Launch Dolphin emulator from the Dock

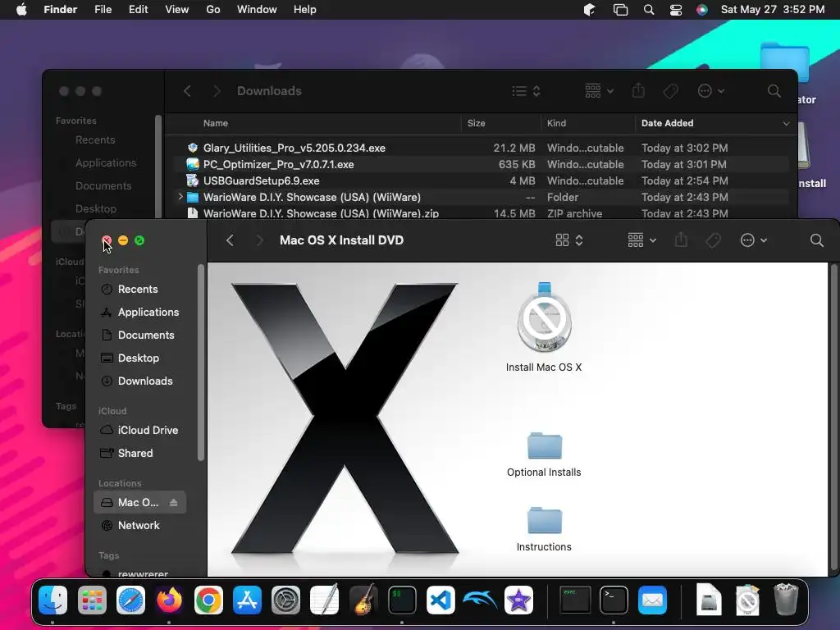pyautogui.click(x=480, y=600)
